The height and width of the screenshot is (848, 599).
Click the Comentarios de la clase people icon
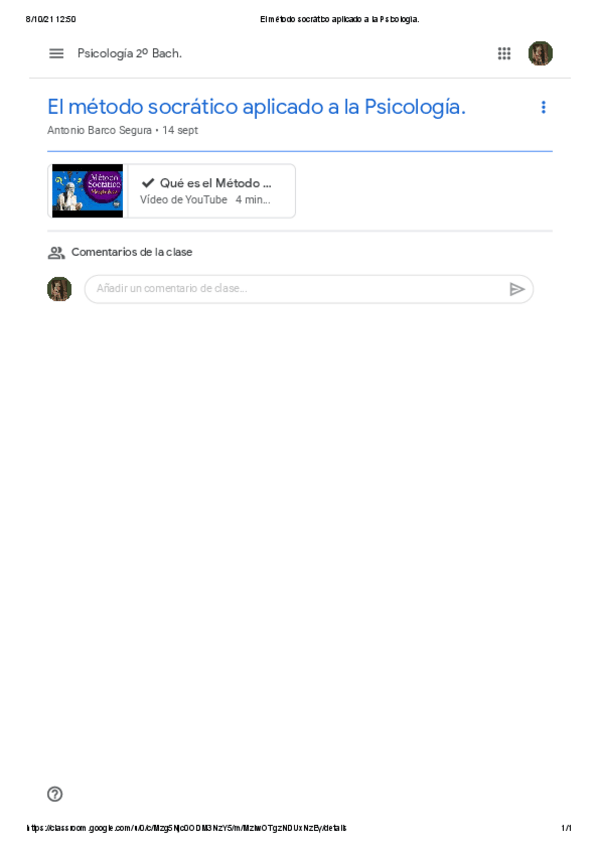(56, 253)
